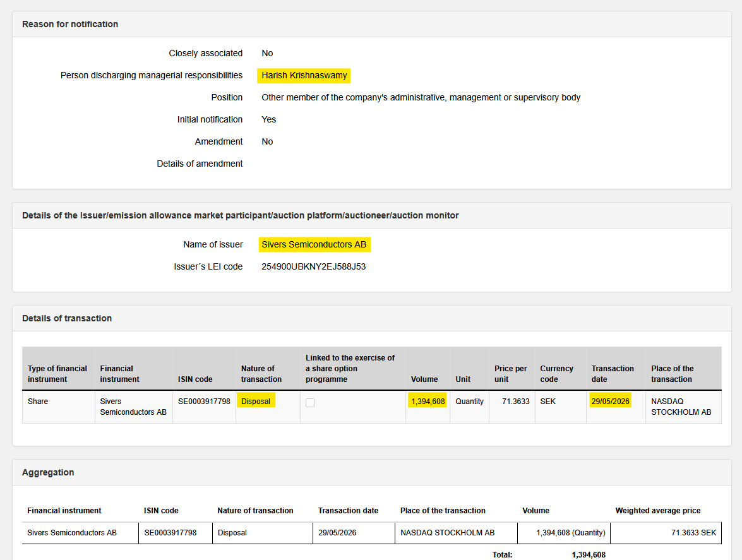Select highlighted Disposal in transaction table
Image resolution: width=742 pixels, height=560 pixels.
point(256,401)
